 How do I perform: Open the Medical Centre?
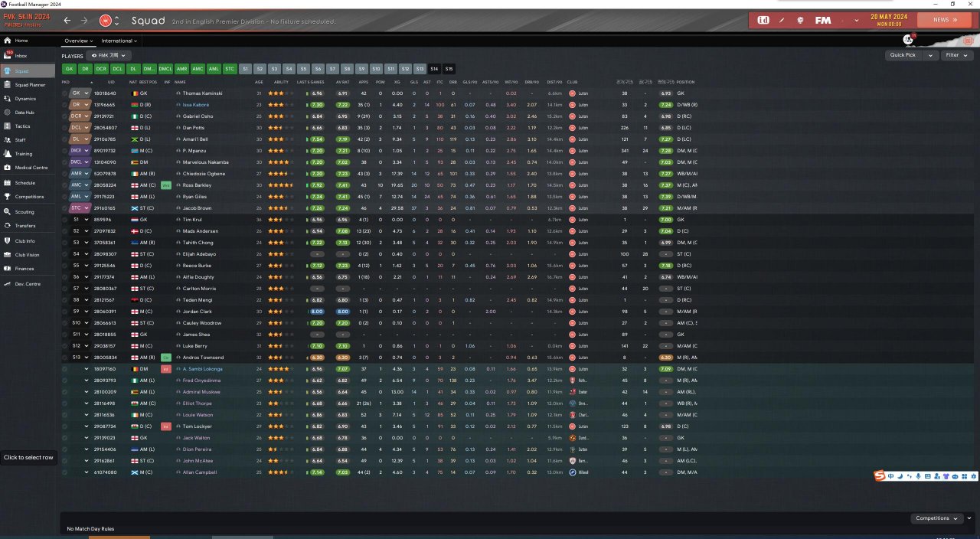coord(28,168)
